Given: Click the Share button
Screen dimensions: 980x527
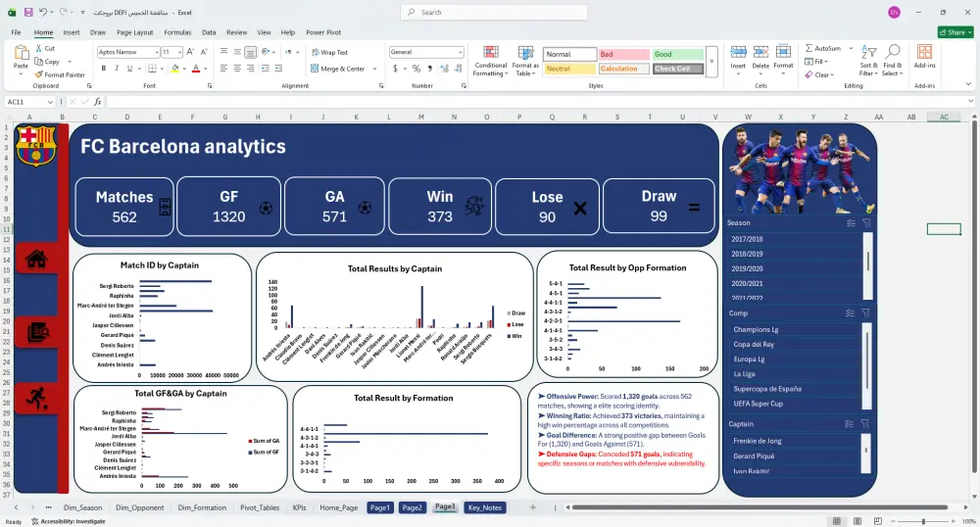Looking at the screenshot, I should (955, 32).
